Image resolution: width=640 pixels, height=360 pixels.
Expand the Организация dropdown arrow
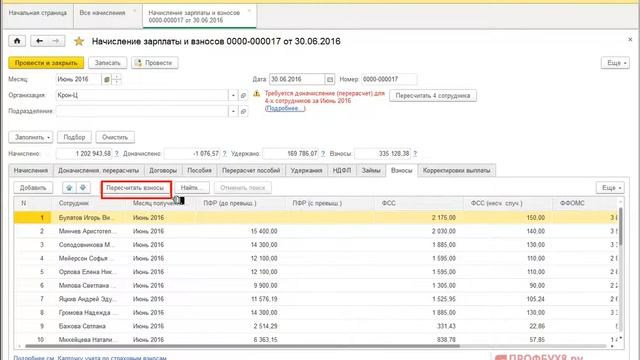(233, 96)
